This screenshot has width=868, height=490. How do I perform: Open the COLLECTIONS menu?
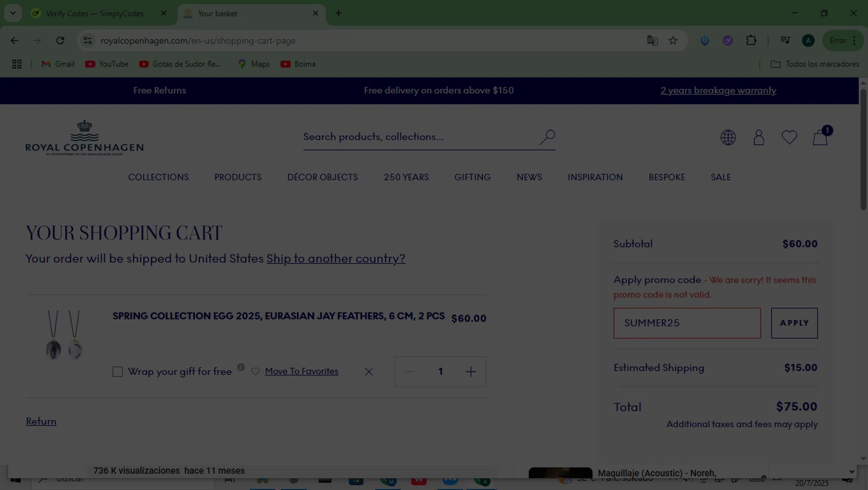point(159,177)
